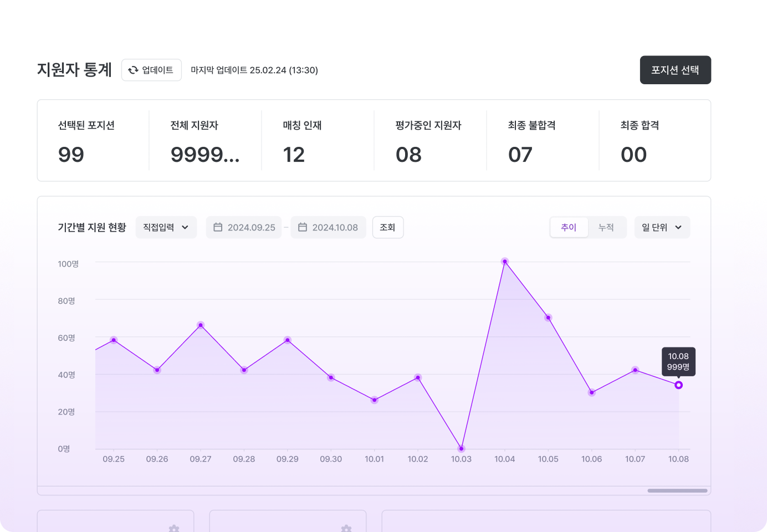The image size is (767, 532).
Task: Click gear icon on bottom-left card
Action: coord(174,529)
